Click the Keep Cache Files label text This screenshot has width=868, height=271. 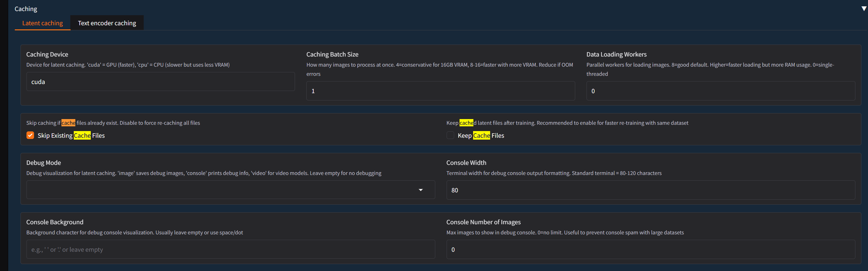(x=481, y=135)
